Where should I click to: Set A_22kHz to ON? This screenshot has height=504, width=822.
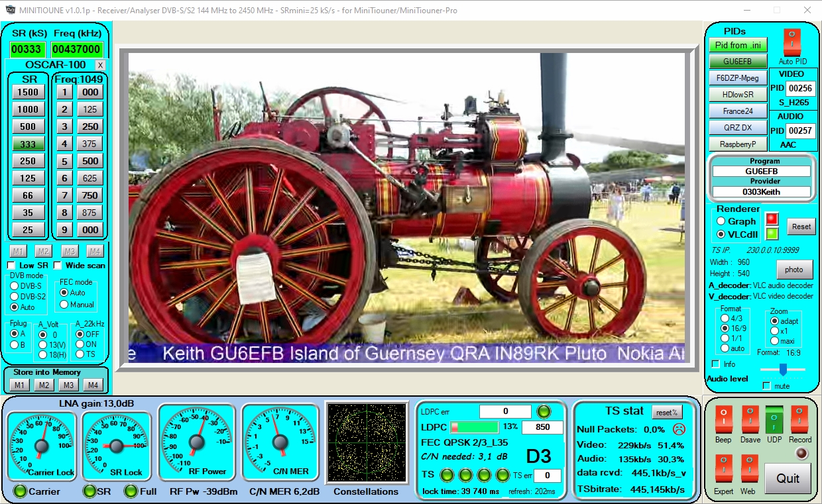[80, 344]
